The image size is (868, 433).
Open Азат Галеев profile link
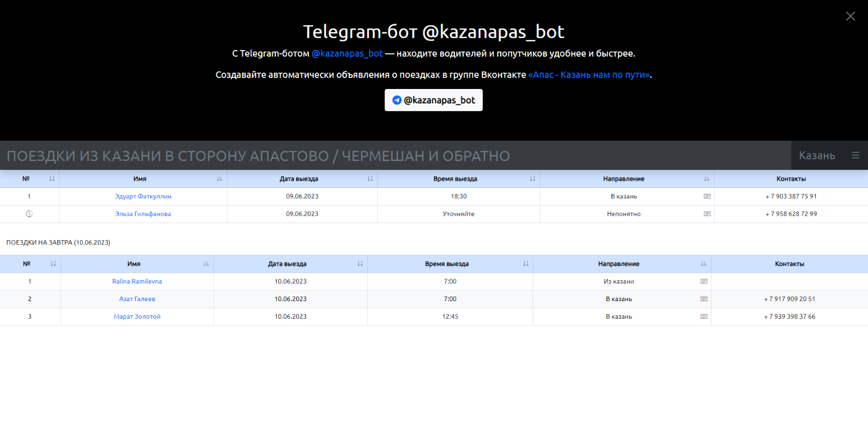pos(137,299)
